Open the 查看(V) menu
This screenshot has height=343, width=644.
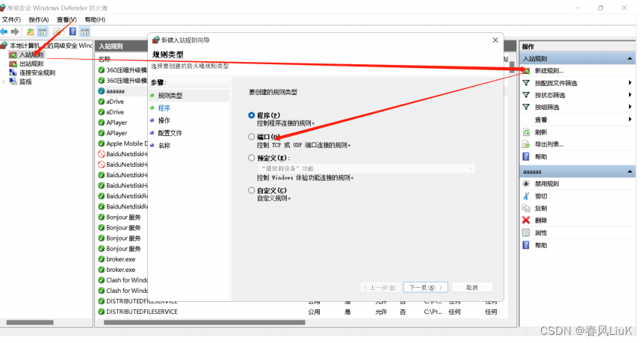pyautogui.click(x=66, y=19)
